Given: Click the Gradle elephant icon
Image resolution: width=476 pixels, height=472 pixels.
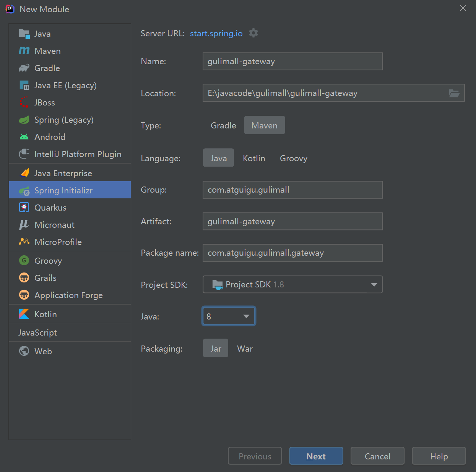Looking at the screenshot, I should 24,68.
